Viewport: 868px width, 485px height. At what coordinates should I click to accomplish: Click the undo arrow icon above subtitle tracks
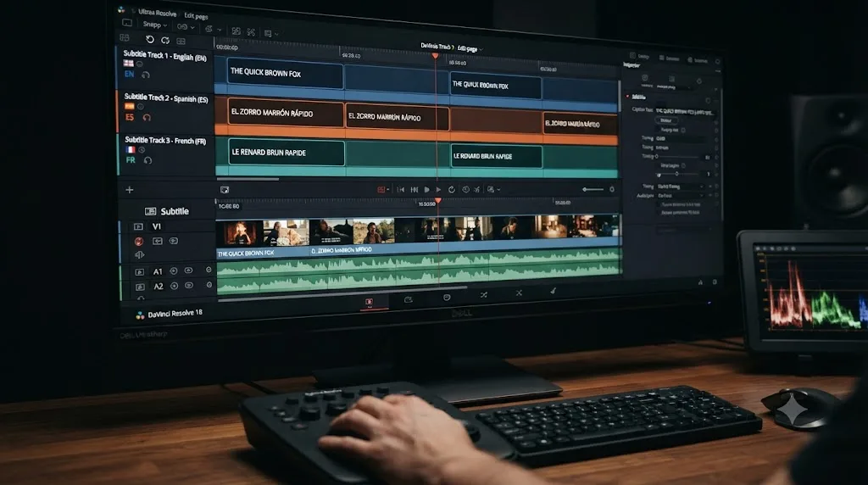pos(149,39)
